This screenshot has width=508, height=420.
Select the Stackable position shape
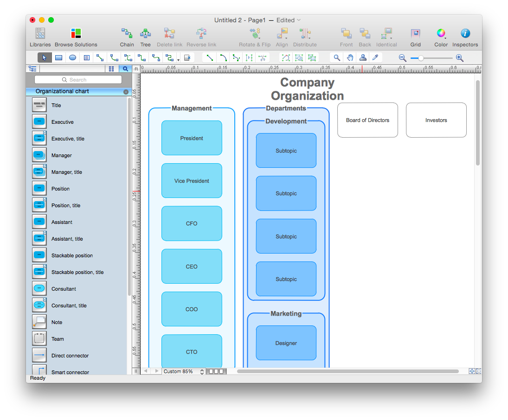click(x=39, y=255)
